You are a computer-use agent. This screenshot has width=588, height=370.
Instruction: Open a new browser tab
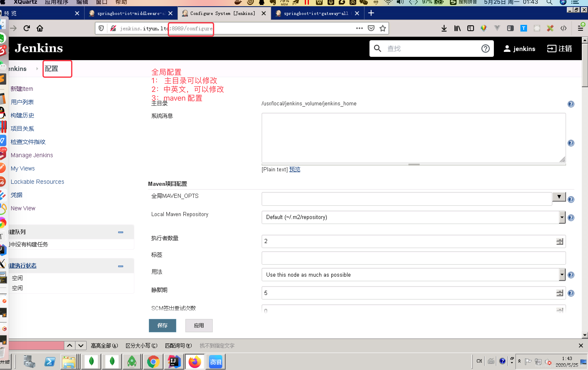(x=371, y=13)
